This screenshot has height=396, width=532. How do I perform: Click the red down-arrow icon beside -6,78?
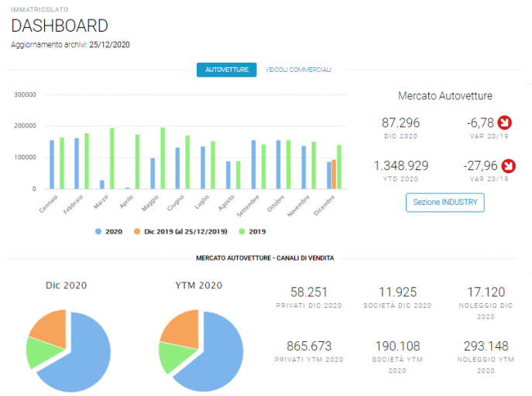click(x=505, y=123)
